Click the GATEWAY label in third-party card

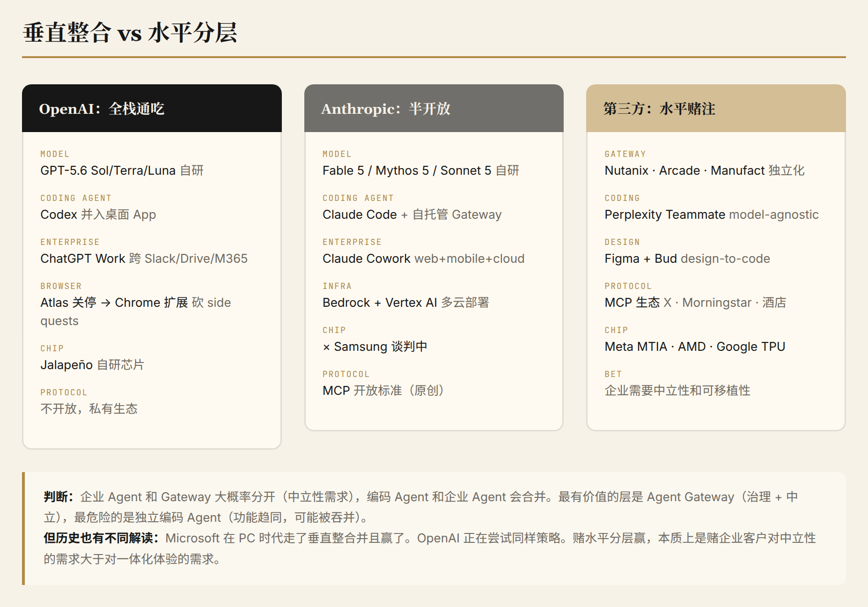coord(625,154)
